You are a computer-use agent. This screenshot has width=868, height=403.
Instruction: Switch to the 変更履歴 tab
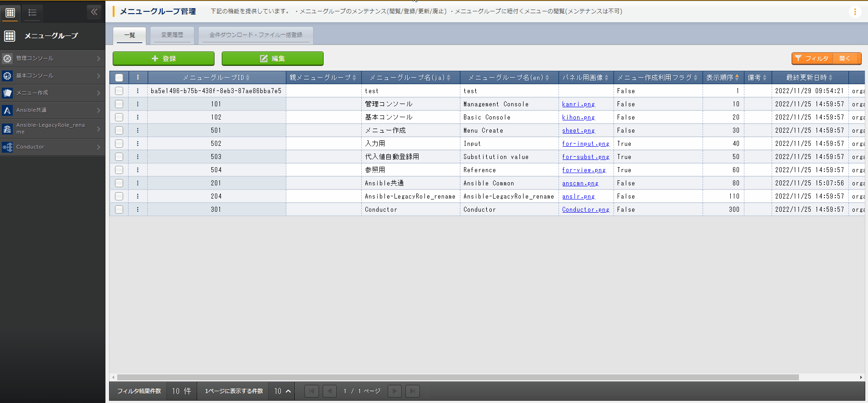pyautogui.click(x=172, y=35)
